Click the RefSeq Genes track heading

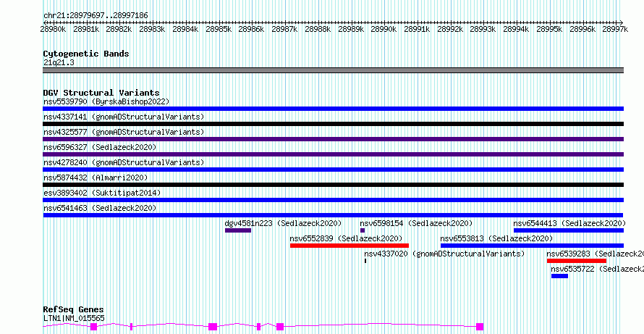[x=74, y=309]
